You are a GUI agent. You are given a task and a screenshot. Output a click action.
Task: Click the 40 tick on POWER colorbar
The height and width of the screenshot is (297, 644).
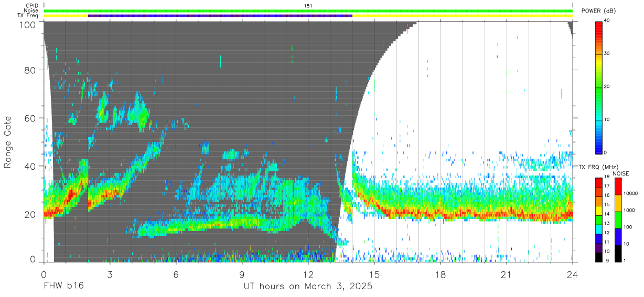(607, 21)
